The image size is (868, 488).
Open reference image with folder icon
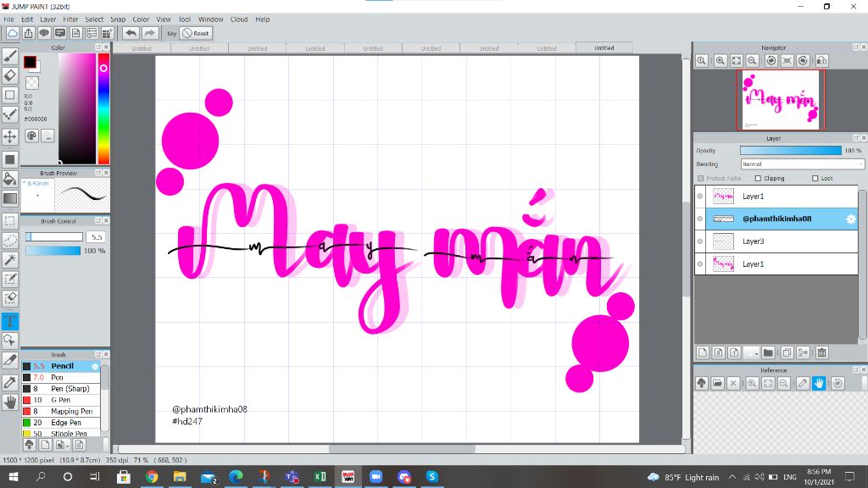[717, 383]
